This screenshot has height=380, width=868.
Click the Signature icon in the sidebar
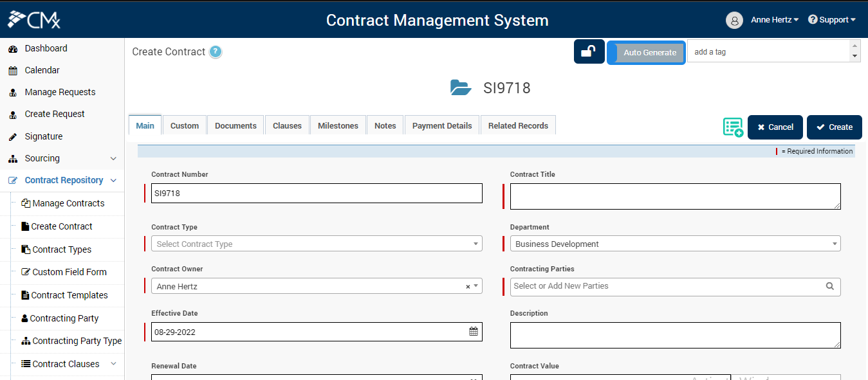pos(14,136)
